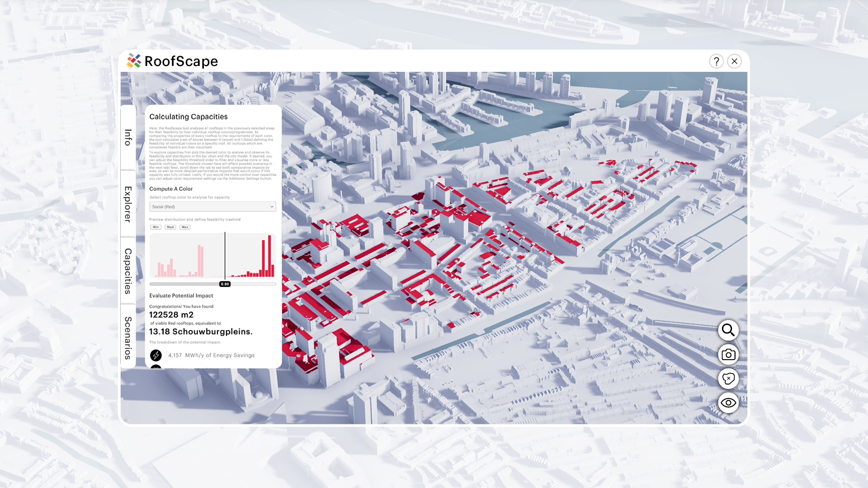The image size is (868, 488).
Task: Close the RoofScape panel with X
Action: point(735,61)
